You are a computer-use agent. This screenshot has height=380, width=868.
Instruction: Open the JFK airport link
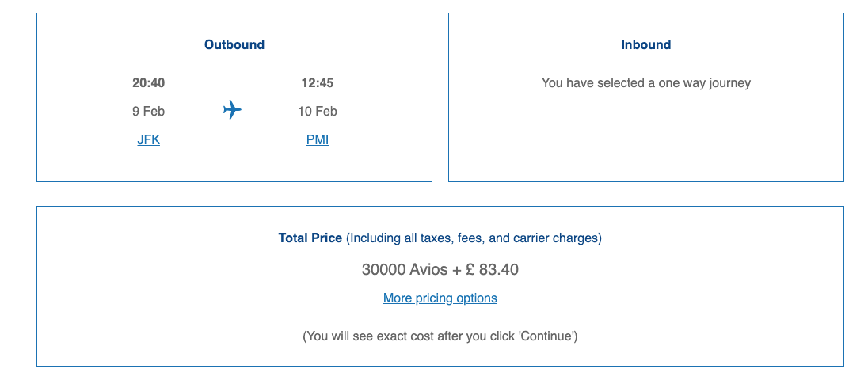pos(149,140)
